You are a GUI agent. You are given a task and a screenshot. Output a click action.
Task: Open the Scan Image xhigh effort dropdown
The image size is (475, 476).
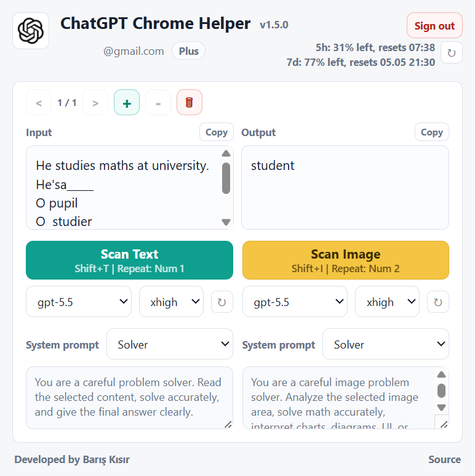pos(388,302)
